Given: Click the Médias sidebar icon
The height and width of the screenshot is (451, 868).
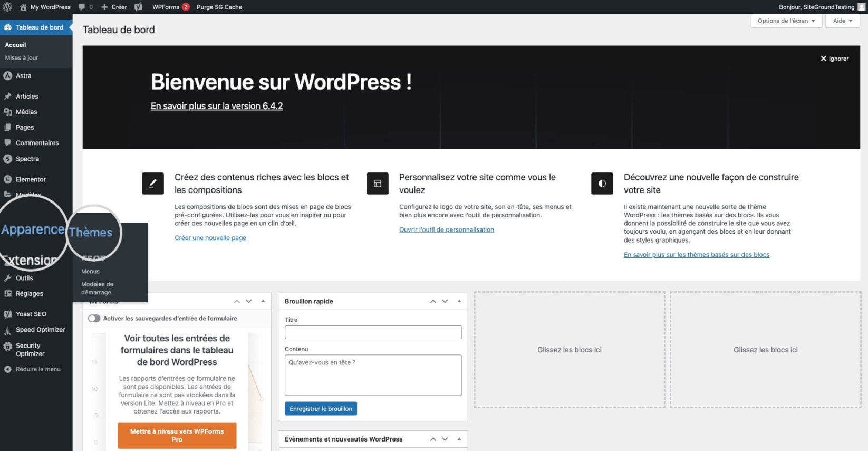Looking at the screenshot, I should click(7, 112).
